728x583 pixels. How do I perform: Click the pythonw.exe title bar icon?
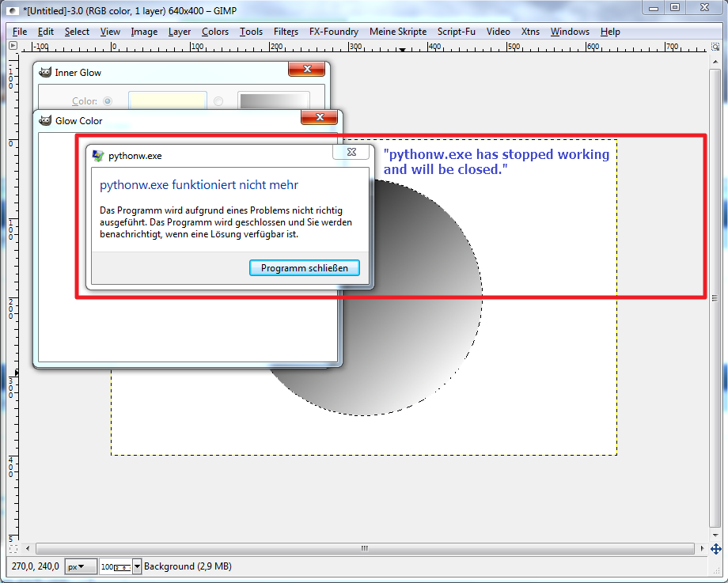pos(98,156)
